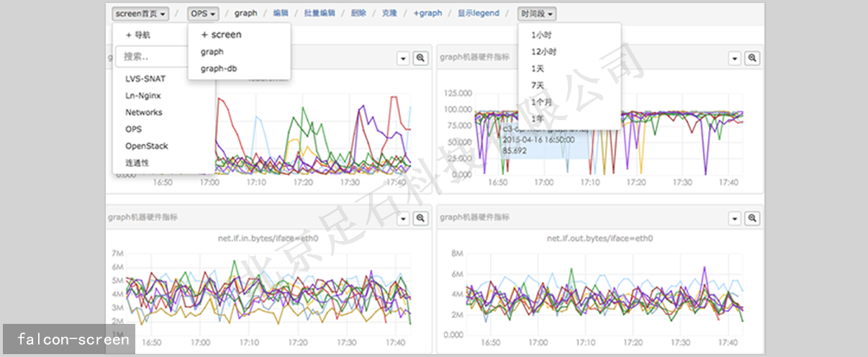Expand caret menu on top-right graph panel

click(734, 58)
